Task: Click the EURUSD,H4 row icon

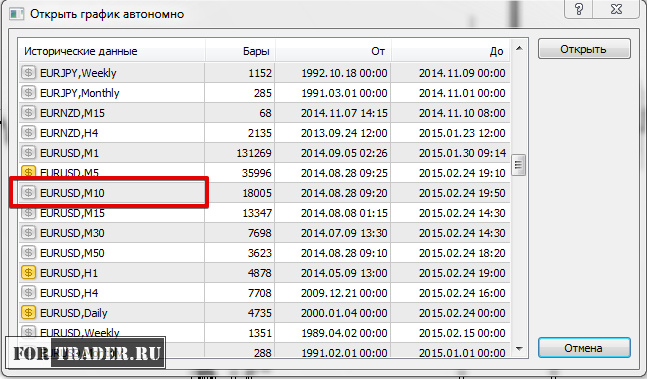Action: tap(28, 293)
